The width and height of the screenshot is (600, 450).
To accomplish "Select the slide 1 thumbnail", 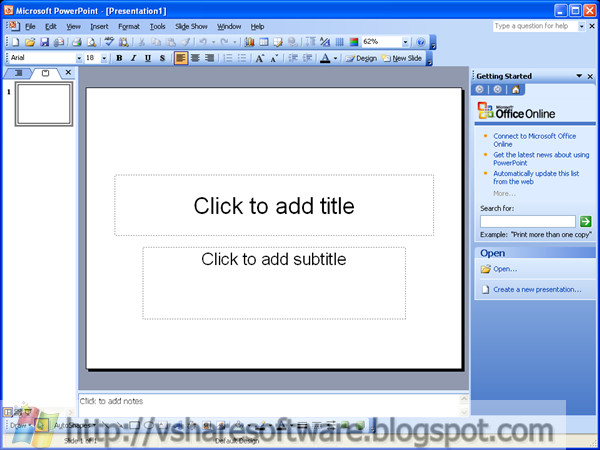I will pyautogui.click(x=44, y=104).
